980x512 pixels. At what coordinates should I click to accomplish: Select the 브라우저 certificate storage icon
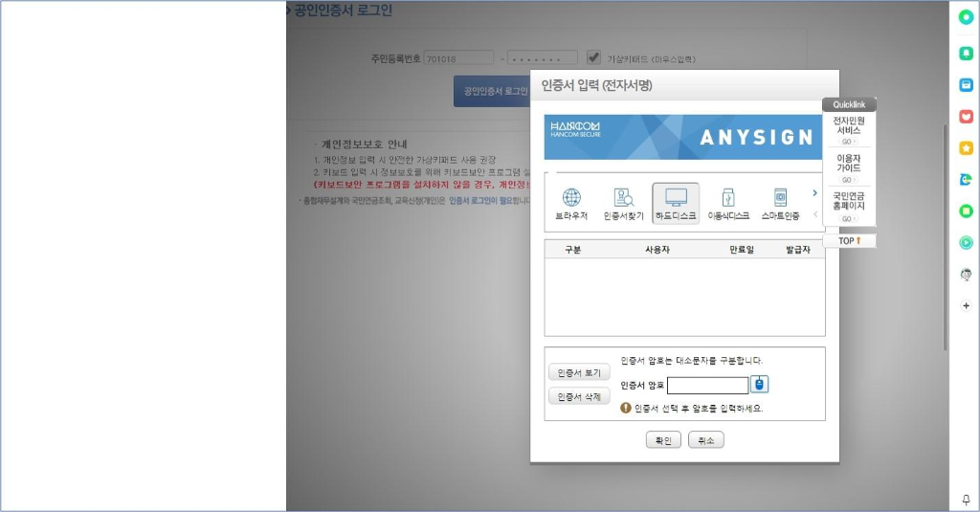click(x=571, y=204)
